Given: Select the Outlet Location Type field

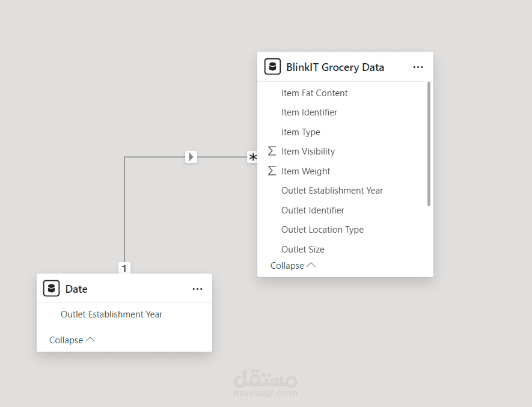Looking at the screenshot, I should (322, 230).
